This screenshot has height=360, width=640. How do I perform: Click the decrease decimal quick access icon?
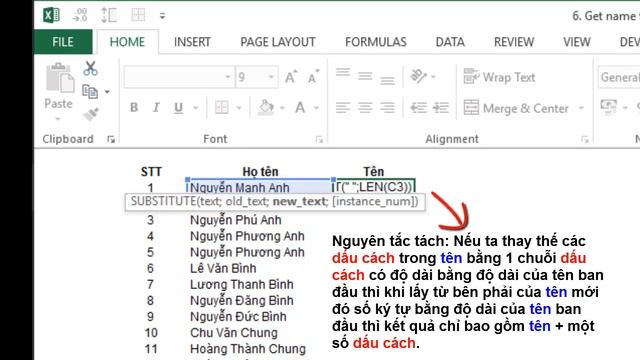[80, 16]
